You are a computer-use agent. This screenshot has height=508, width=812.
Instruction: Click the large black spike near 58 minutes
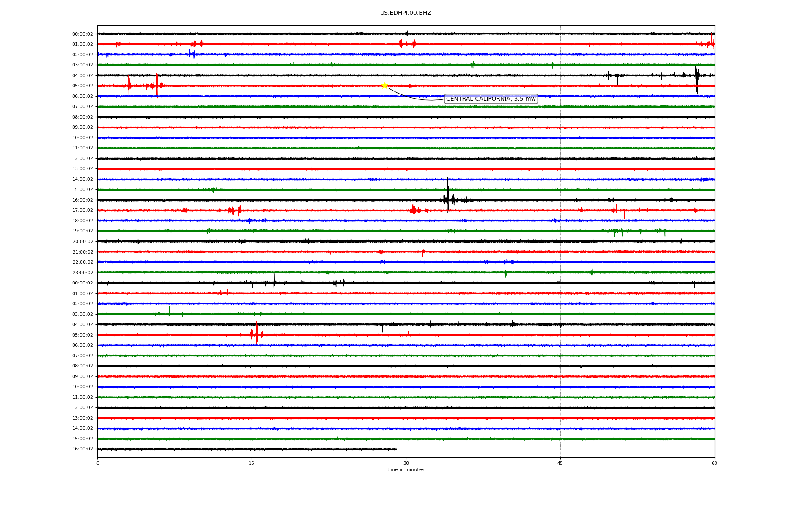[x=697, y=78]
